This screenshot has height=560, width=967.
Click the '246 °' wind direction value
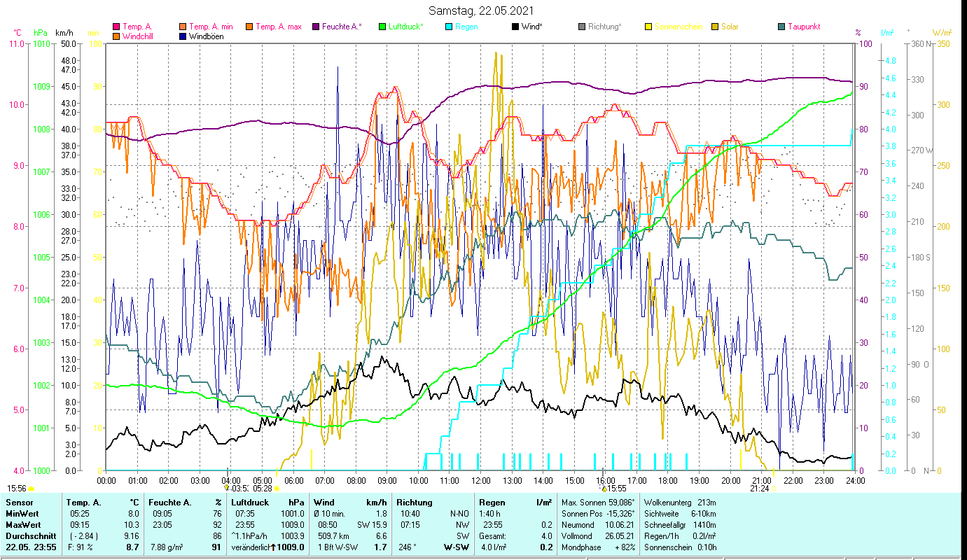pos(408,547)
